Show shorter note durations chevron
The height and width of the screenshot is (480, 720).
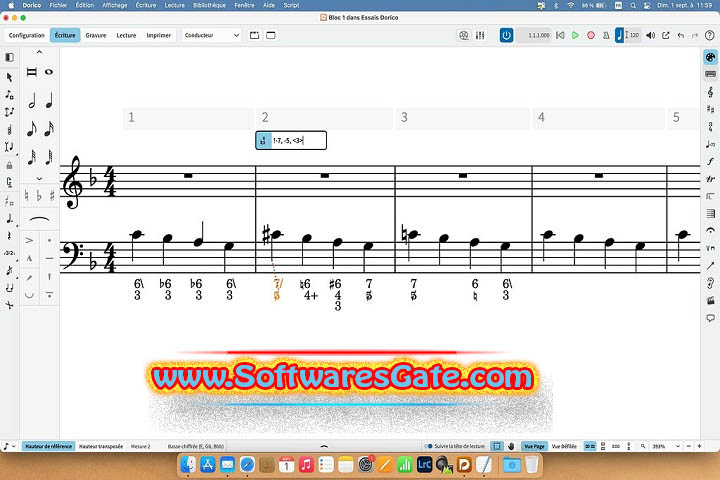39,179
